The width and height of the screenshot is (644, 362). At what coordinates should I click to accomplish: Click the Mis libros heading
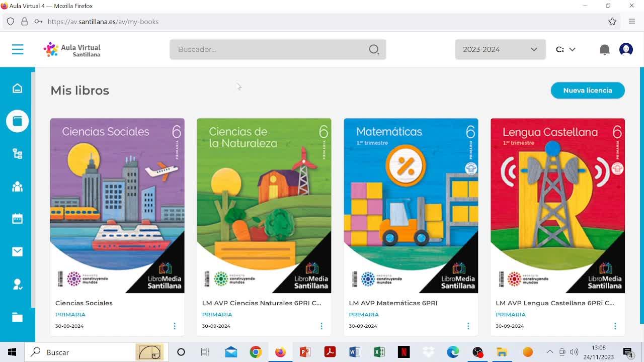point(79,90)
